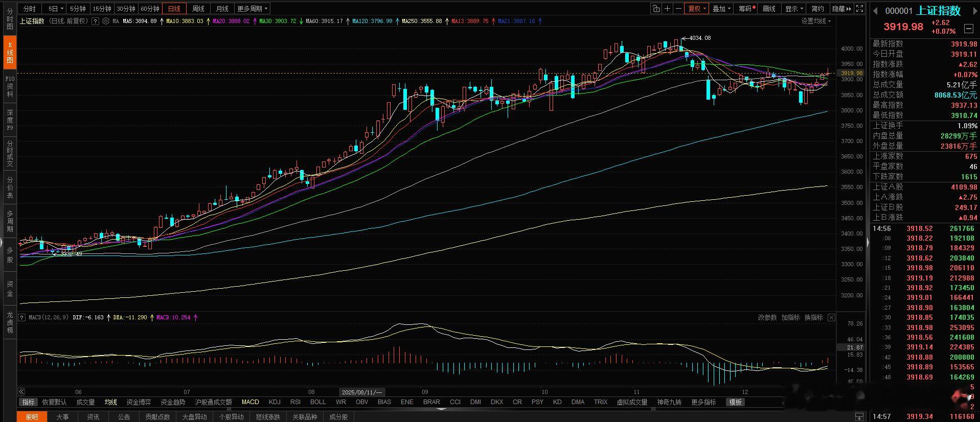Open MACD indicator help question mark
The height and width of the screenshot is (422, 980).
tap(22, 317)
